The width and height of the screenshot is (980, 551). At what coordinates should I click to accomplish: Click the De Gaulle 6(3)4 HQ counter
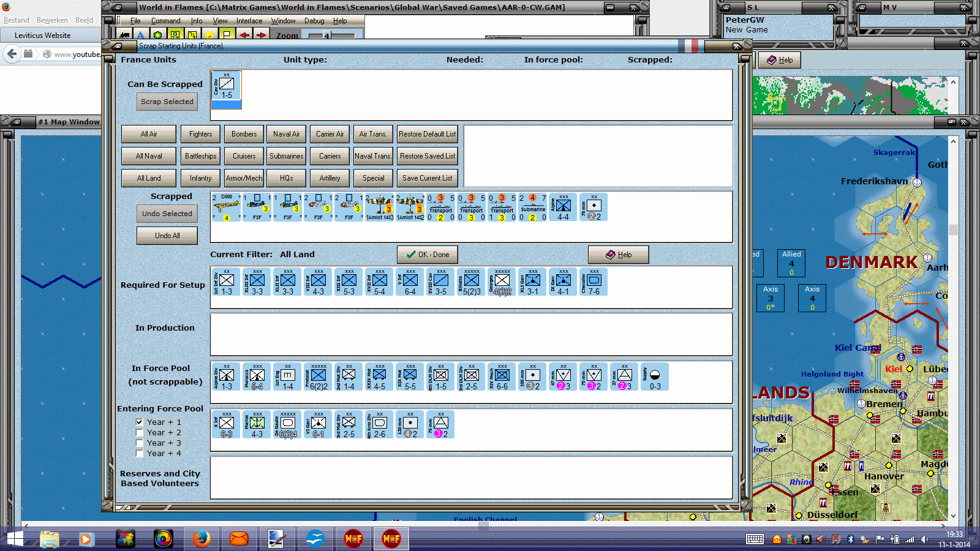pos(288,424)
